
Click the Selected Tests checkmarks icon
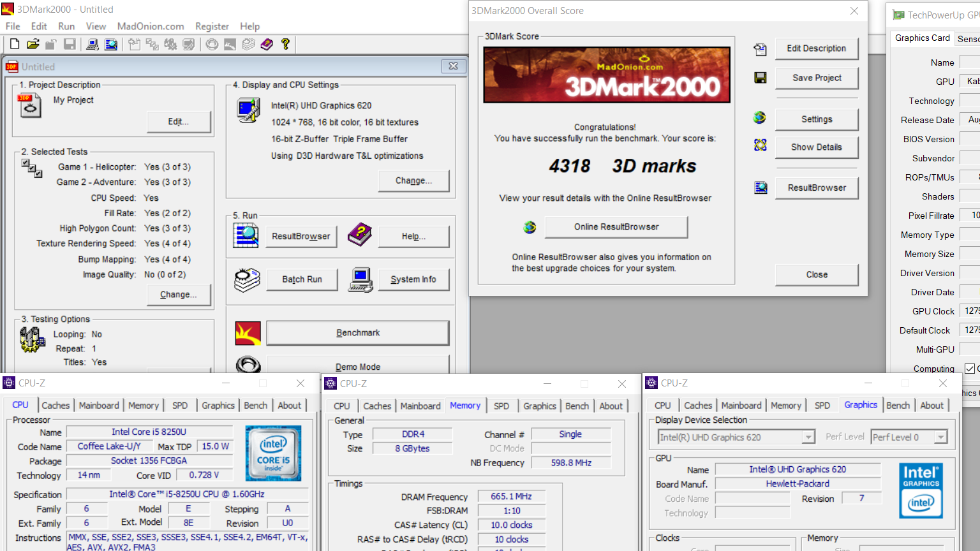32,168
